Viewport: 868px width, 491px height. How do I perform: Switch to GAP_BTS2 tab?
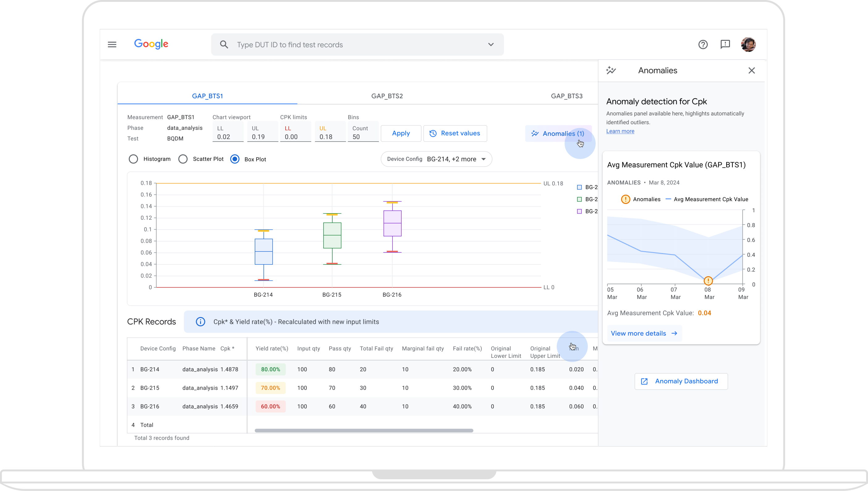pos(387,95)
